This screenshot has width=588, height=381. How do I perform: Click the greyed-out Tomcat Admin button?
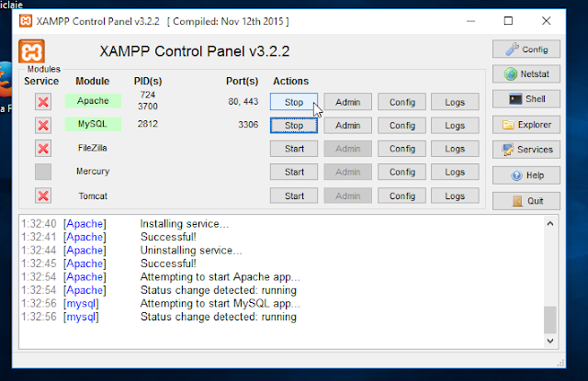click(347, 196)
